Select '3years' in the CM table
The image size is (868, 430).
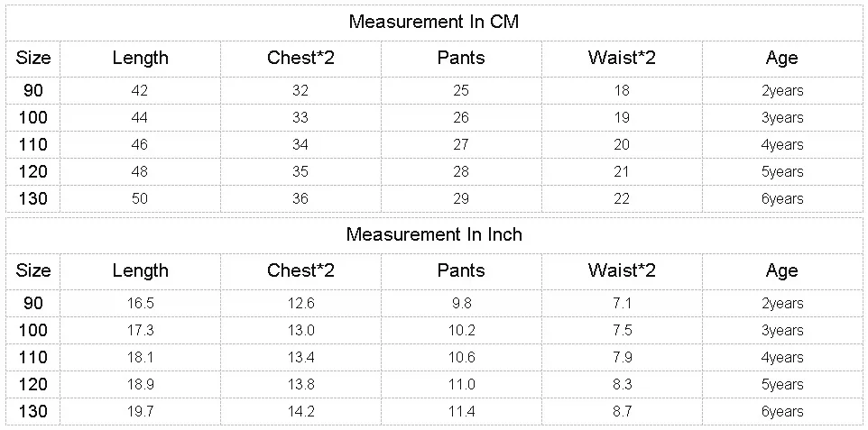(x=782, y=117)
